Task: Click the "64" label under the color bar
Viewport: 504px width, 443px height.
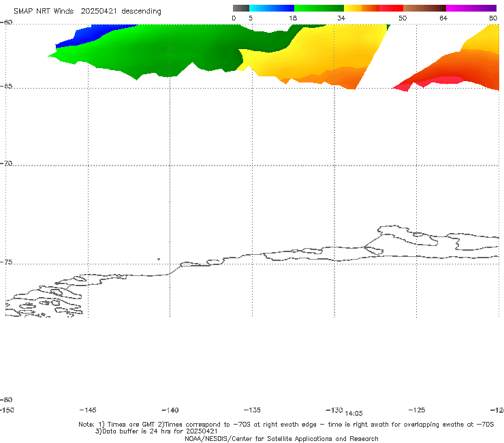Action: 443,18
